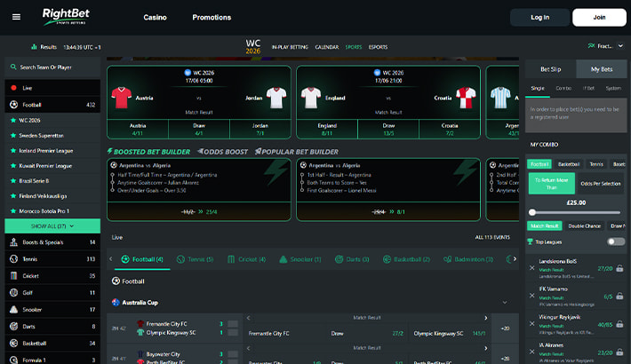631x364 pixels.
Task: Click the Golf icon in sidebar
Action: (13, 293)
